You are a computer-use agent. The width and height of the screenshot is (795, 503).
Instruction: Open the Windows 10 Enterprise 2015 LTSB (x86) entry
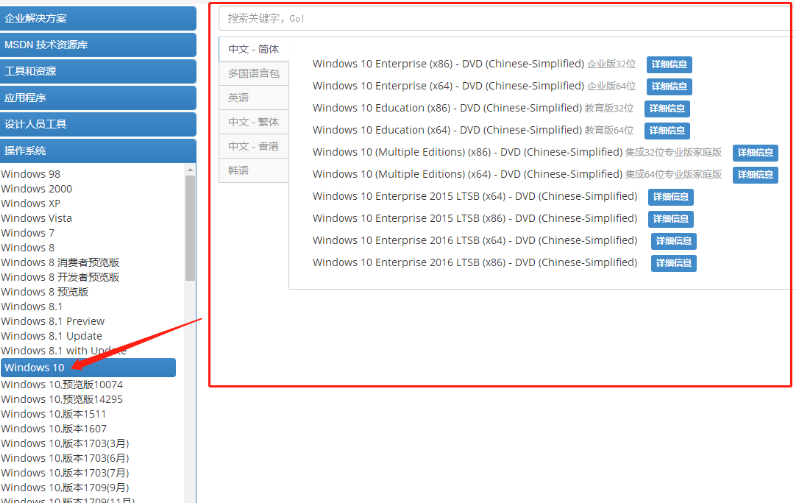(474, 218)
